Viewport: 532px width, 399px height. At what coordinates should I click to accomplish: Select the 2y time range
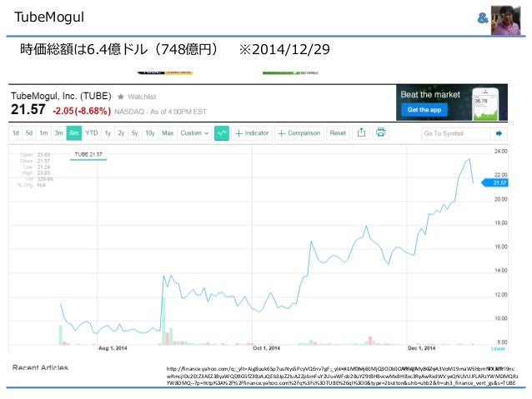coord(121,133)
